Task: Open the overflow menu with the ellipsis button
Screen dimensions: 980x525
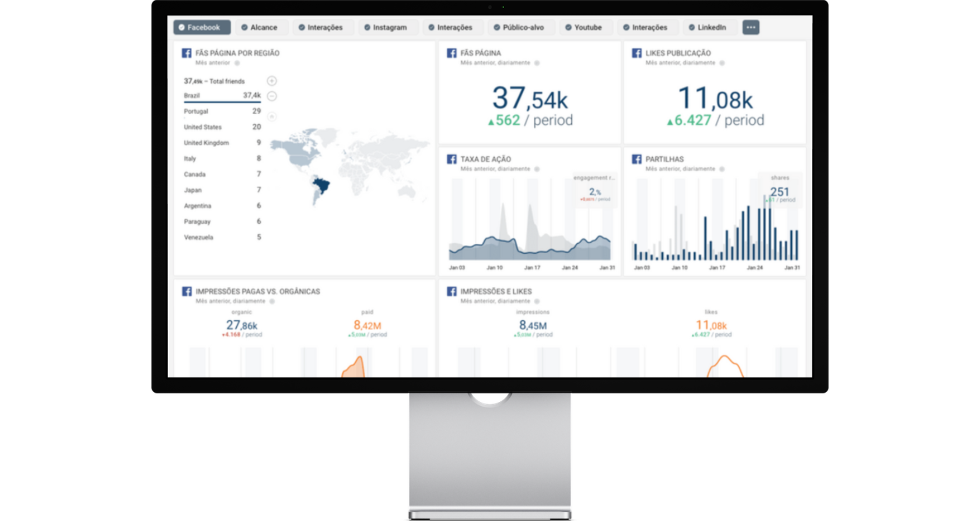Action: (x=751, y=27)
